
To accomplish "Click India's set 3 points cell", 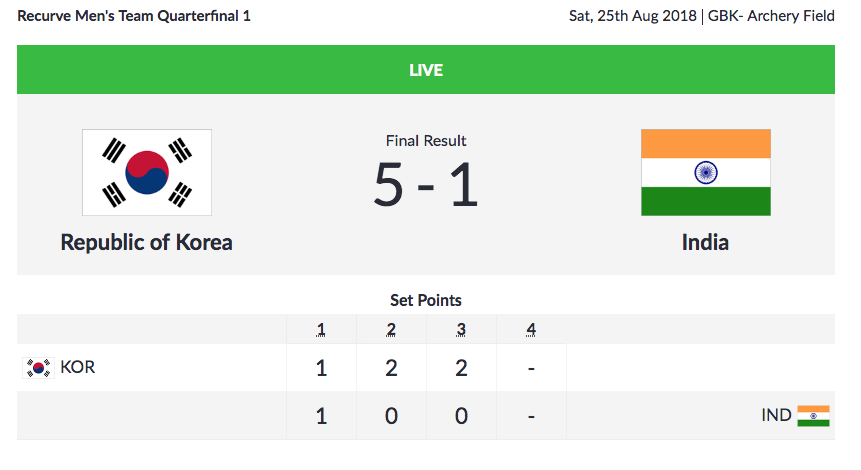I will point(461,415).
